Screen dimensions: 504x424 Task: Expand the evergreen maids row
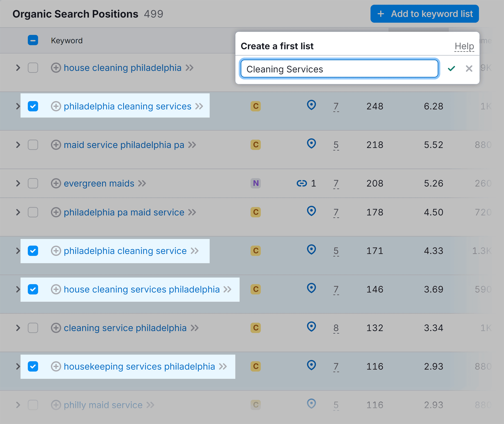tap(18, 183)
